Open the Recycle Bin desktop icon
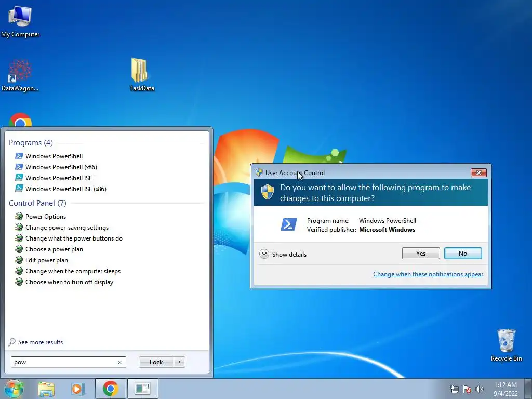 click(506, 345)
